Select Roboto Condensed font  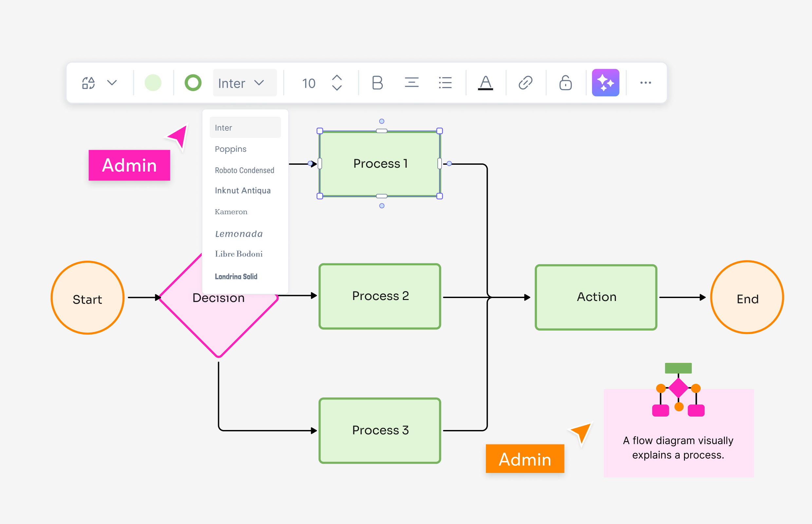[x=245, y=170]
